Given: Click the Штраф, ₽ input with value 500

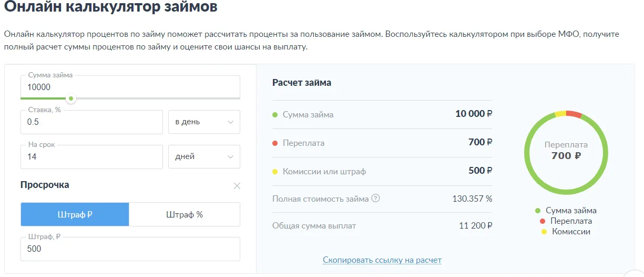Looking at the screenshot, I should point(130,249).
